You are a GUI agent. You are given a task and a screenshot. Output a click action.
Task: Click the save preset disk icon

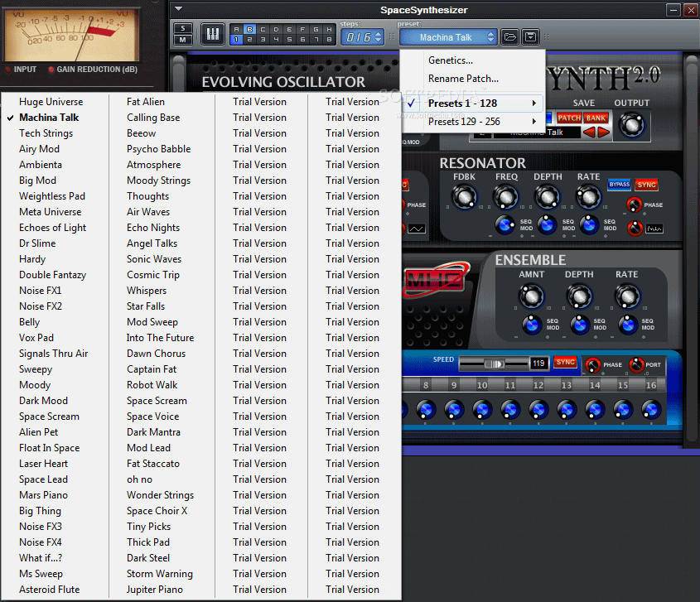(x=531, y=36)
